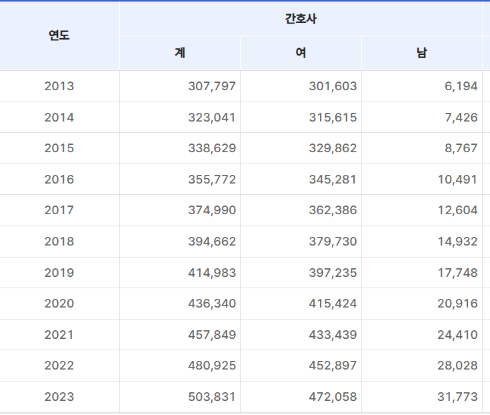490x415 pixels.
Task: Click the total value 436,340
Action: point(212,304)
